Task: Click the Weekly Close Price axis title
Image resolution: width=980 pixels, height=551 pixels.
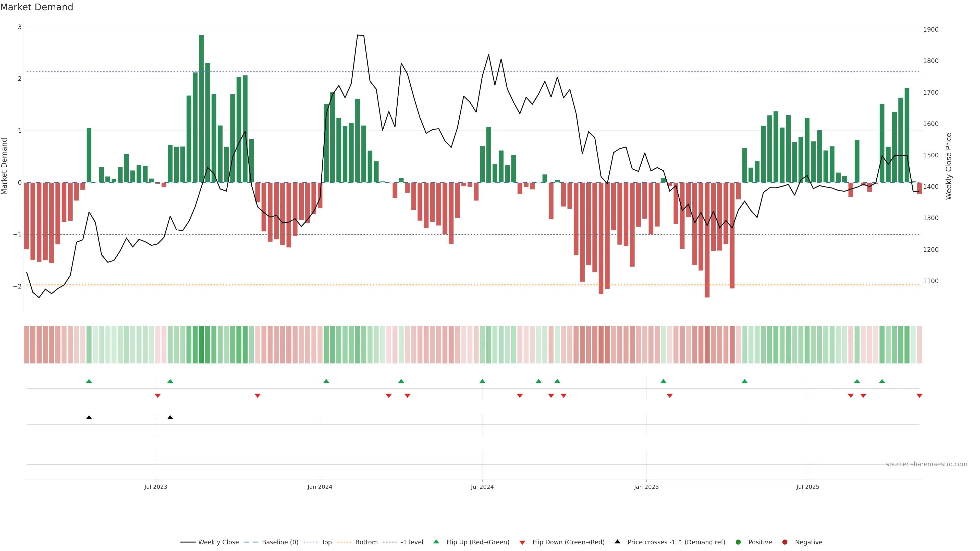Action: tap(949, 166)
